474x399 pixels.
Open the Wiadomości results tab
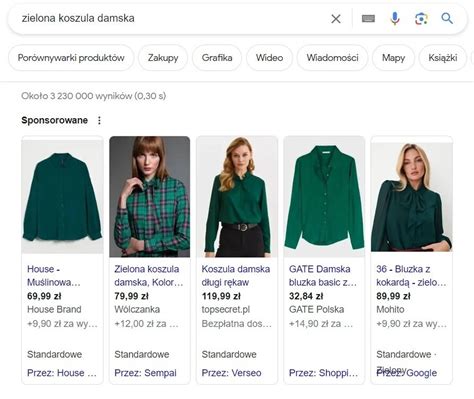coord(332,58)
